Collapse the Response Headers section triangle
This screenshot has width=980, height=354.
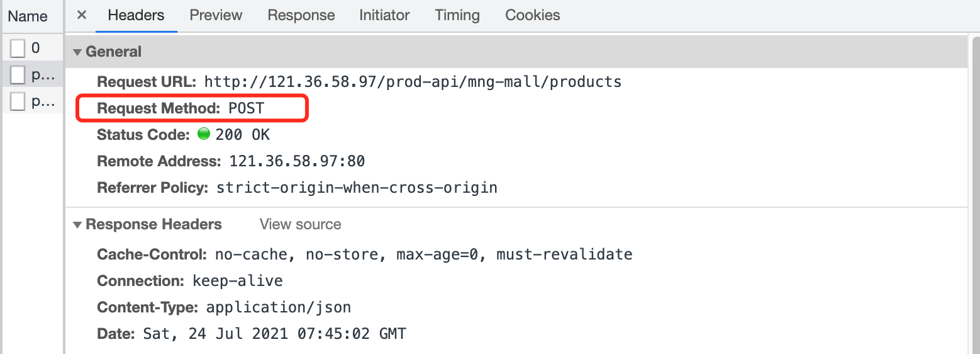(x=77, y=225)
